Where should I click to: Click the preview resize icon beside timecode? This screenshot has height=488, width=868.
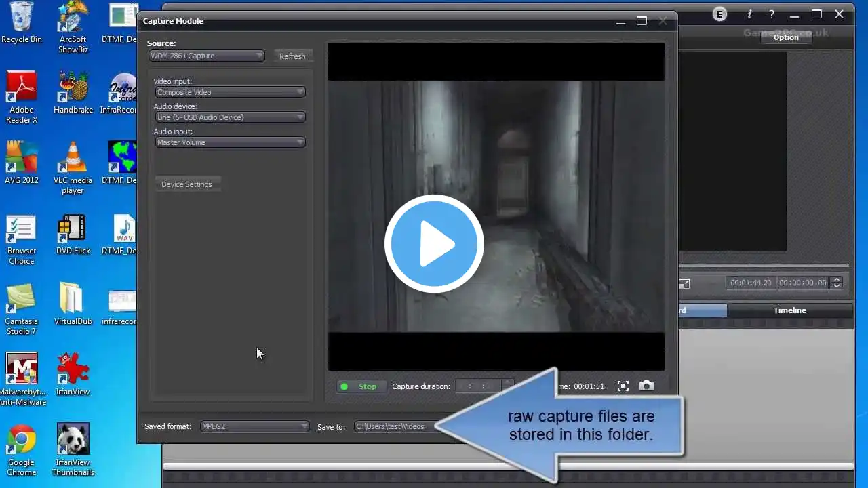[x=684, y=283]
